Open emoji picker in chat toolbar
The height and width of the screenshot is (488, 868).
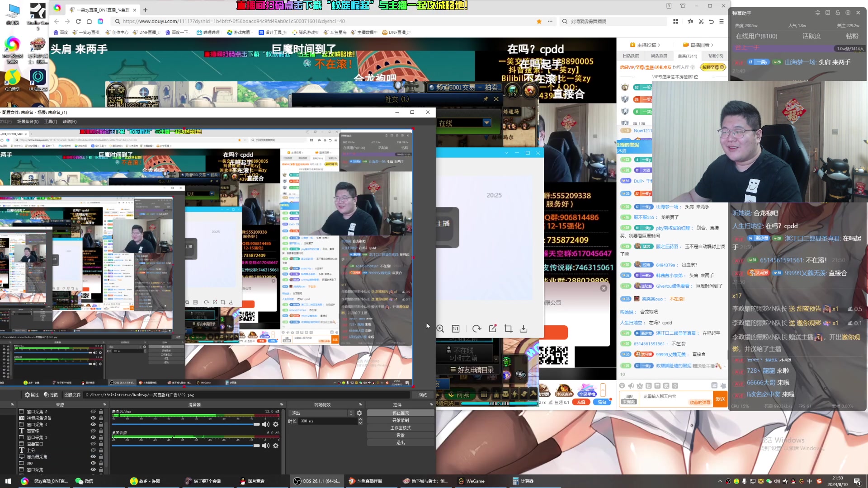pyautogui.click(x=622, y=385)
